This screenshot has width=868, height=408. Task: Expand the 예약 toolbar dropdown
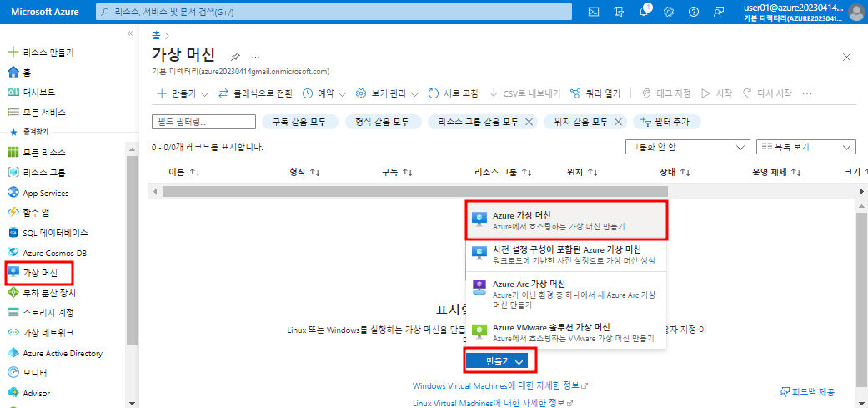324,93
